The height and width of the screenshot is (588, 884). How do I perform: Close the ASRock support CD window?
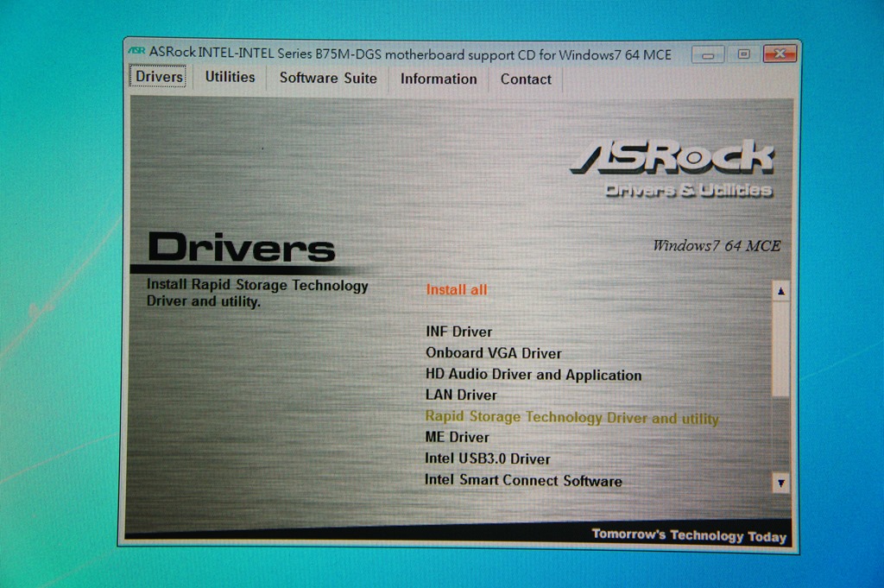[x=780, y=54]
